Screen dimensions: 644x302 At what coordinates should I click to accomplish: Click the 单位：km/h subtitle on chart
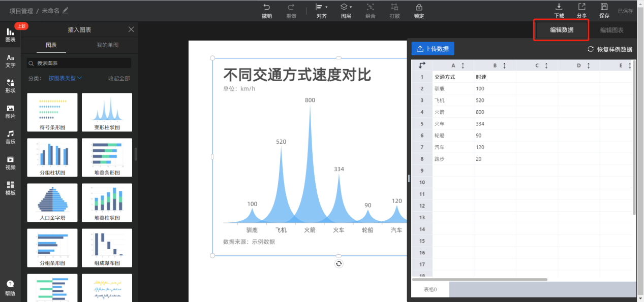tap(239, 89)
